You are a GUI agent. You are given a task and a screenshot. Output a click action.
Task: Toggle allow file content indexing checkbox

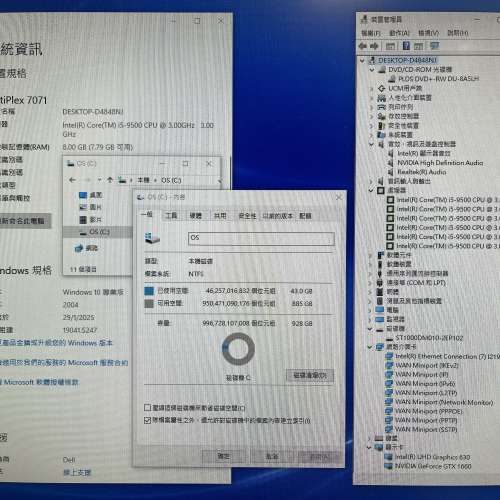click(x=147, y=420)
